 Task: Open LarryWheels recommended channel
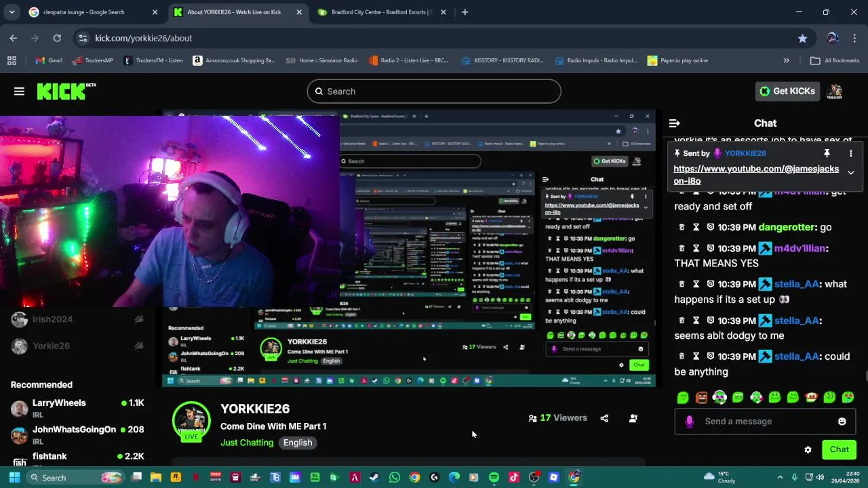pyautogui.click(x=77, y=408)
